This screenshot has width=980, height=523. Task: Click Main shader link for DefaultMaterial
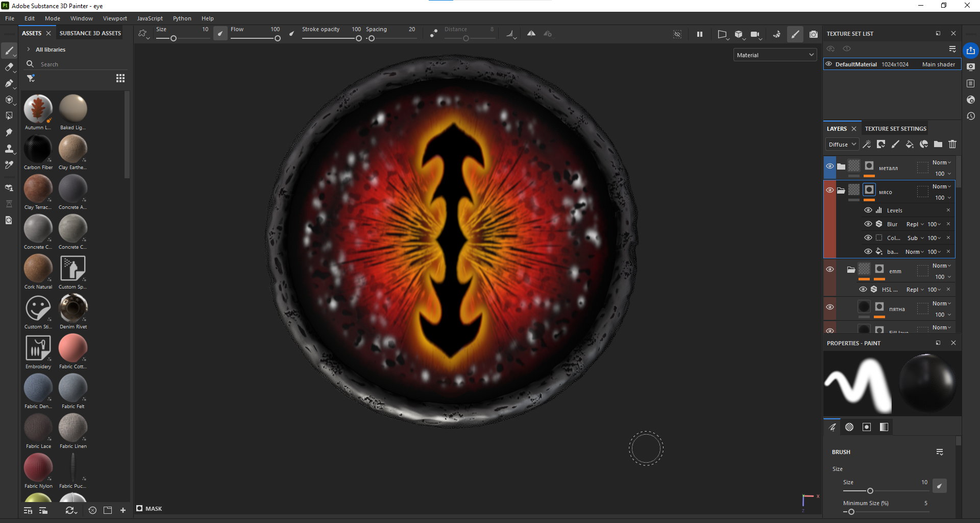938,64
